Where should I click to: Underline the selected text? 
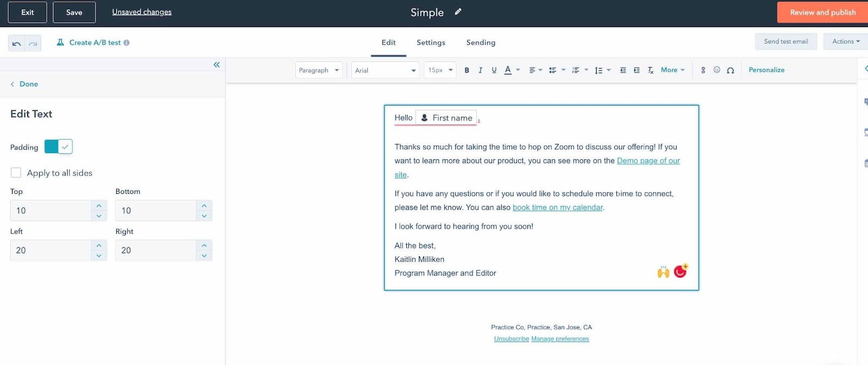494,70
